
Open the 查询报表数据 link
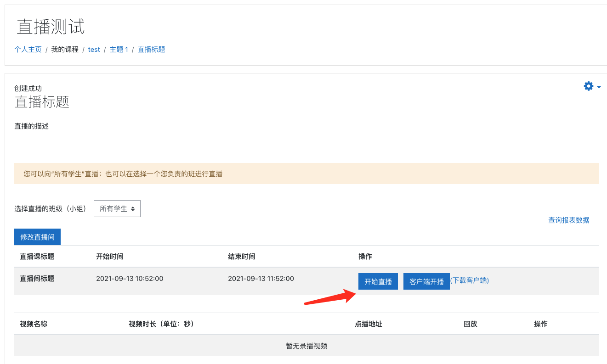point(569,220)
